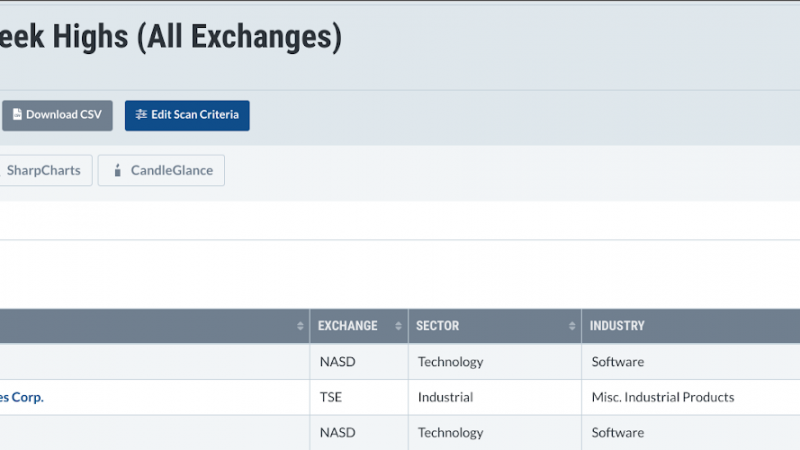Open Edit Scan Criteria
Screen dimensions: 800x450
coord(187,115)
